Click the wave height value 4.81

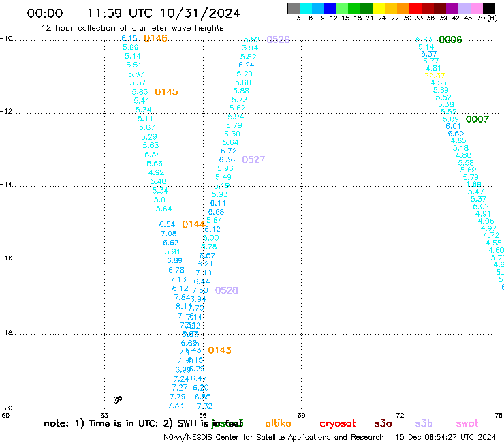(433, 69)
